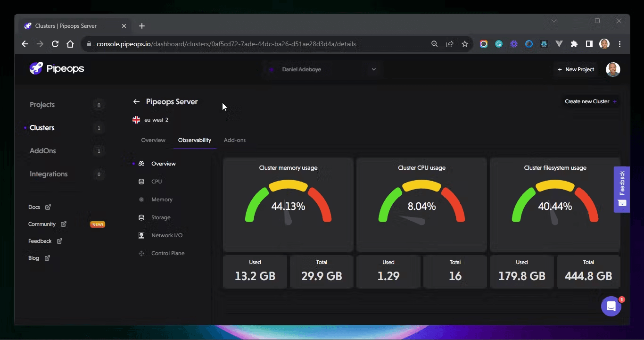
Task: Select Network I/O in the observability submenu
Action: point(167,235)
